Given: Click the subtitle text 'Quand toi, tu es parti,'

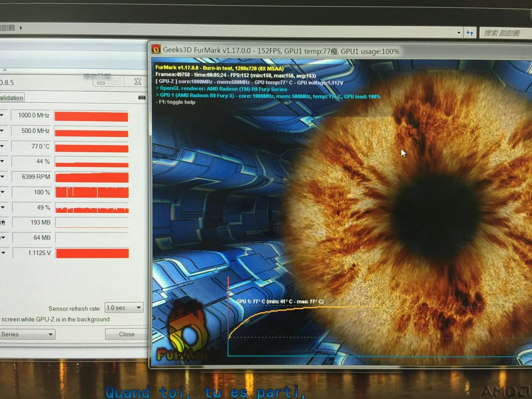Looking at the screenshot, I should click(206, 392).
